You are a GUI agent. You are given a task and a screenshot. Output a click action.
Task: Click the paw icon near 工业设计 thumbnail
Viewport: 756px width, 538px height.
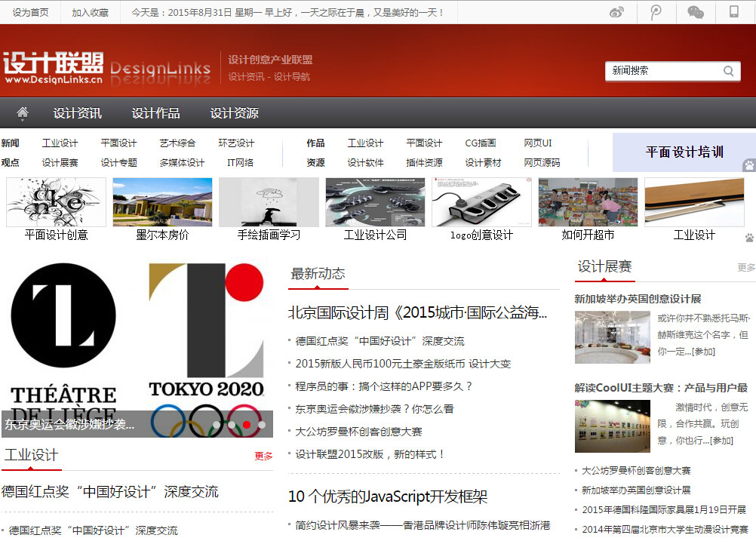(x=749, y=237)
